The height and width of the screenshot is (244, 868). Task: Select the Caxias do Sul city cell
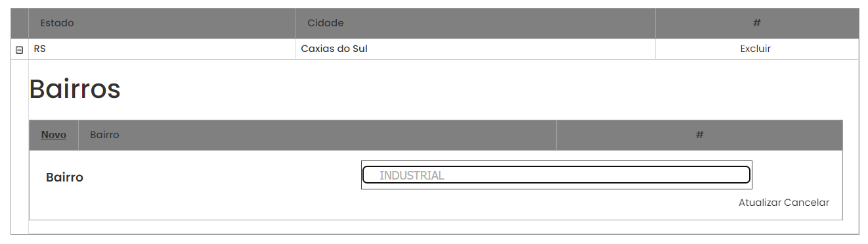point(475,49)
